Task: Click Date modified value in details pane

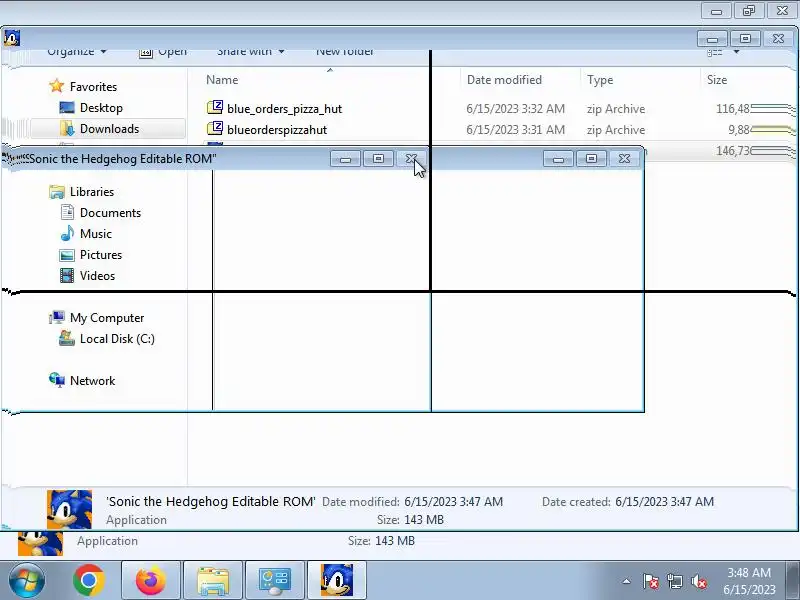Action: 454,502
